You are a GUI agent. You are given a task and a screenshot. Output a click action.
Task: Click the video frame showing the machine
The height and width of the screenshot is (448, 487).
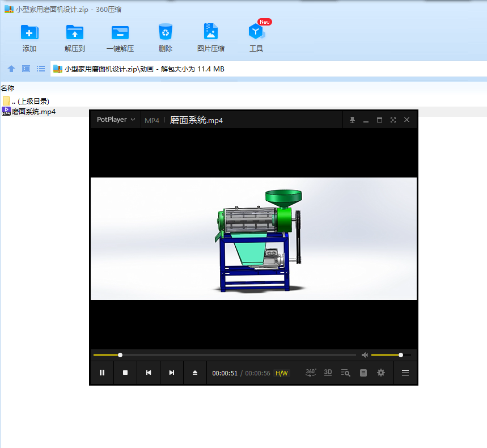(x=253, y=239)
